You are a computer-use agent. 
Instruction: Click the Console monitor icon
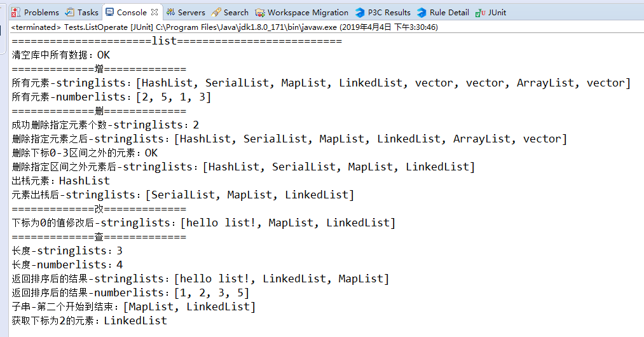109,12
